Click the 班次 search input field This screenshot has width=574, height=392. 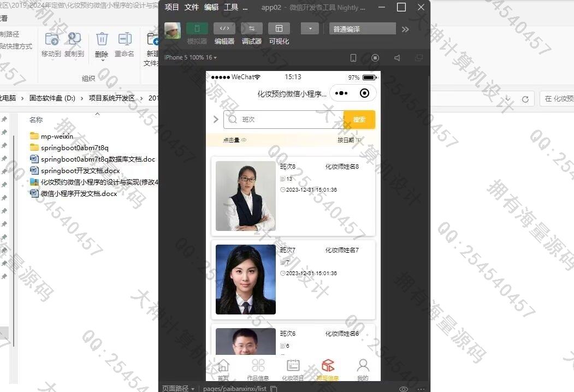coord(283,120)
